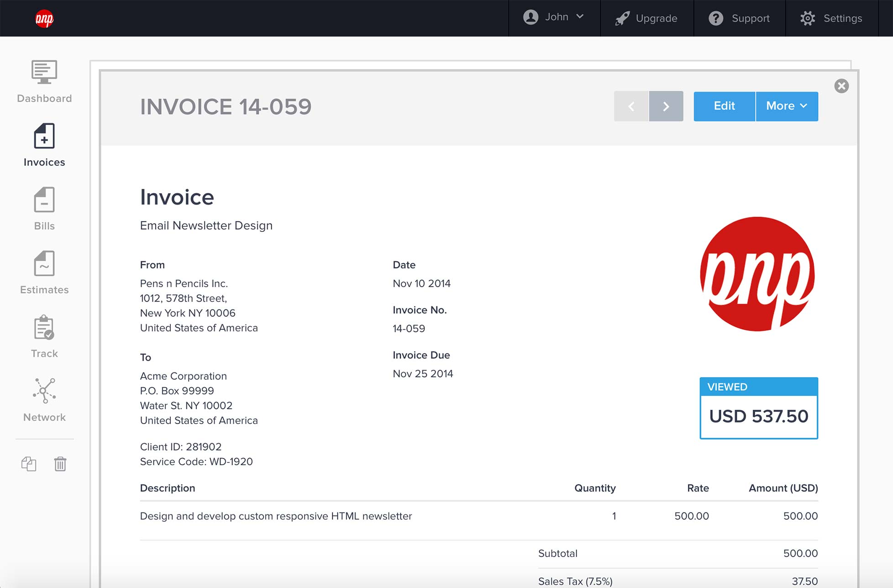Open the Support menu item
This screenshot has width=893, height=588.
739,18
